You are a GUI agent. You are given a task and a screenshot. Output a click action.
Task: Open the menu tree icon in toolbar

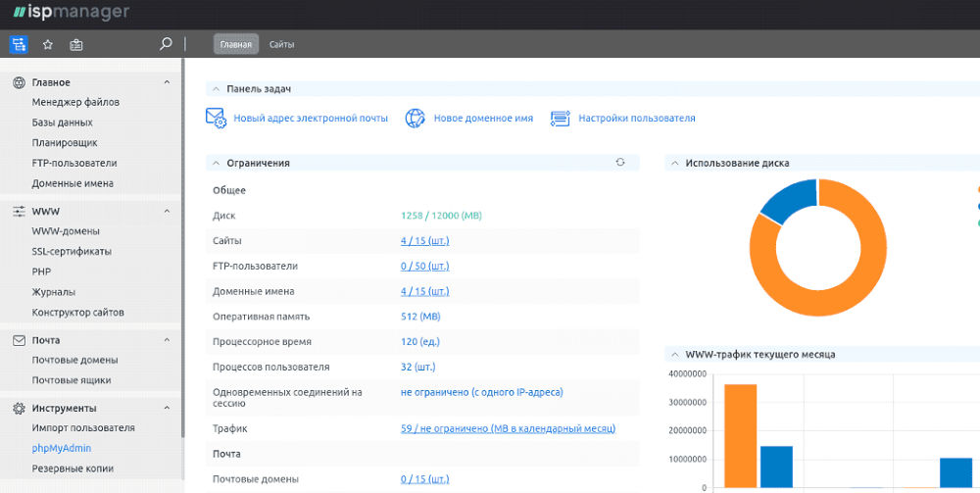coord(19,44)
